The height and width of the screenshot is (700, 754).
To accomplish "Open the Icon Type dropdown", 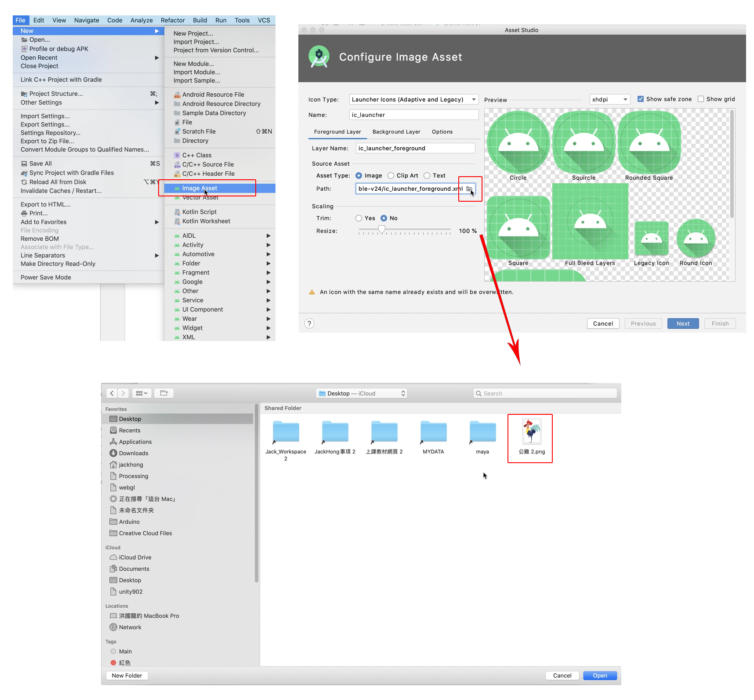I will pyautogui.click(x=414, y=99).
